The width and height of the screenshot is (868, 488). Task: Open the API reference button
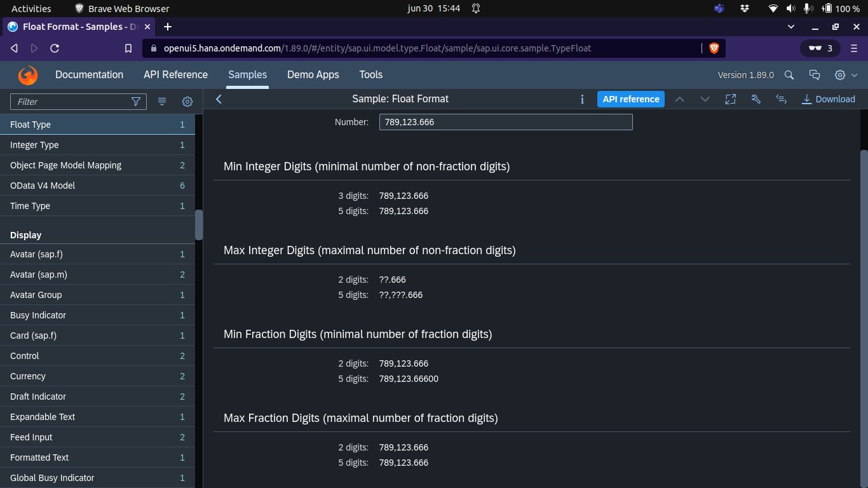(x=630, y=99)
